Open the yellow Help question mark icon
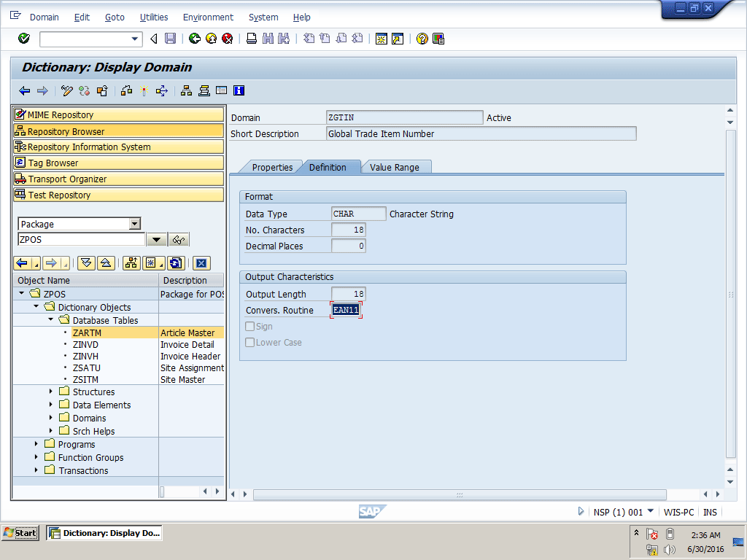Image resolution: width=747 pixels, height=560 pixels. click(422, 39)
